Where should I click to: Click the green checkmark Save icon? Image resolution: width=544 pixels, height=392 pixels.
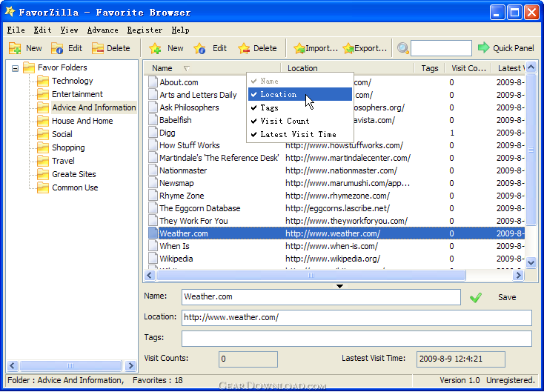pyautogui.click(x=476, y=297)
